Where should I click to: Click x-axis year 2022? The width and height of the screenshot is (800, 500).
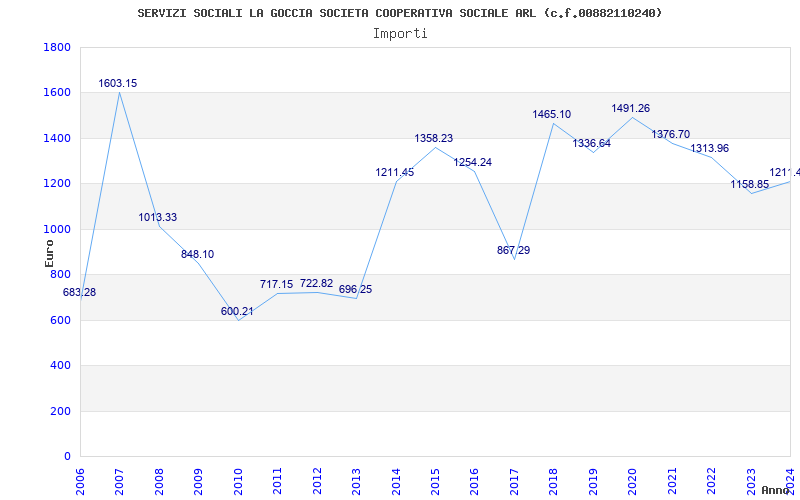click(711, 481)
